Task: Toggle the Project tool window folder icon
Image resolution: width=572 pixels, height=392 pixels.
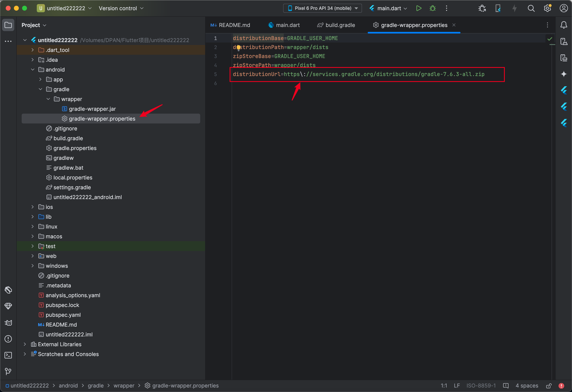Action: [x=8, y=25]
